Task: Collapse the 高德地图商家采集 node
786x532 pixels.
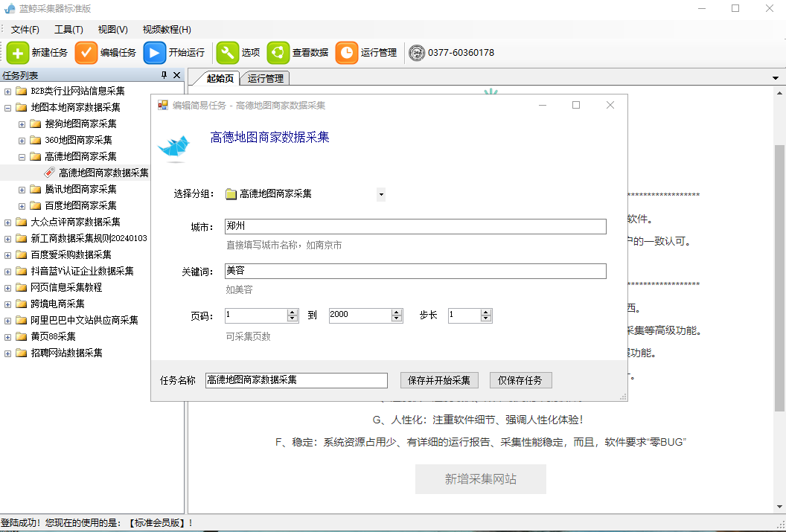Action: tap(22, 157)
